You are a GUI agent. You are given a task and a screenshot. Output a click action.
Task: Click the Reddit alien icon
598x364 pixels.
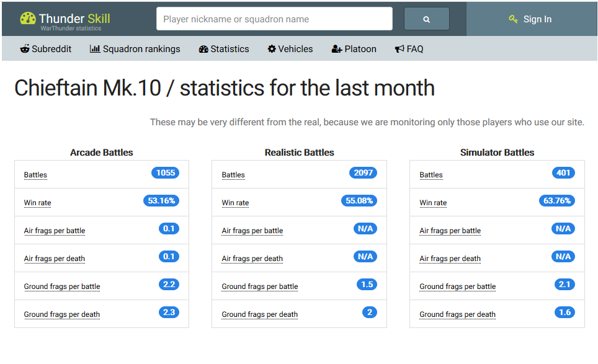[25, 49]
